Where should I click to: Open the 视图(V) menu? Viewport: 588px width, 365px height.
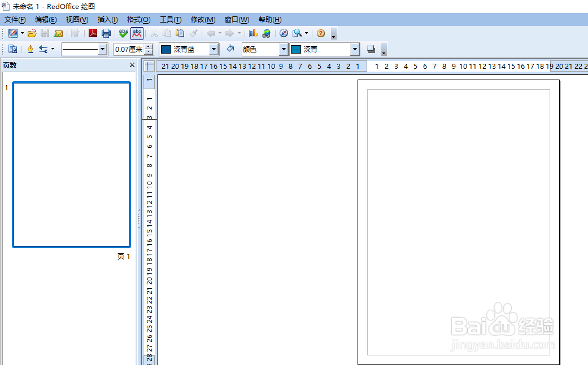(x=77, y=20)
